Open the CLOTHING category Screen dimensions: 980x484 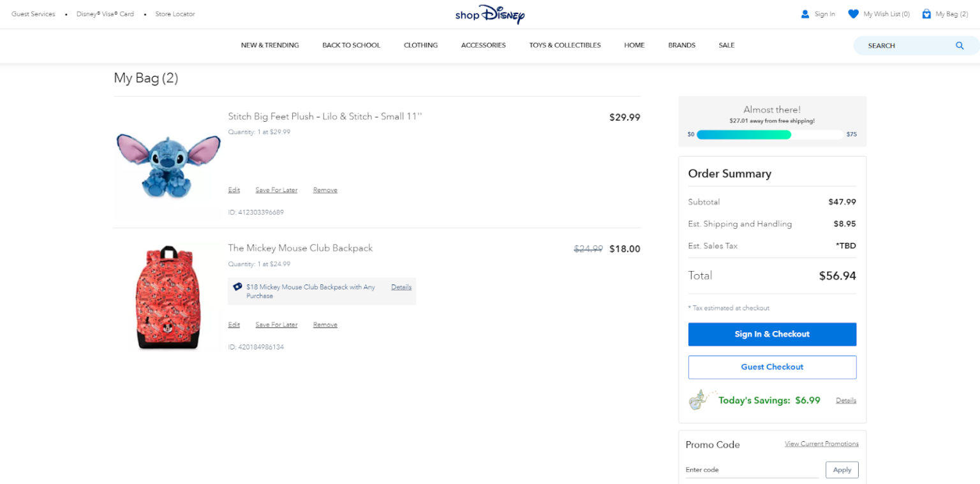click(420, 45)
